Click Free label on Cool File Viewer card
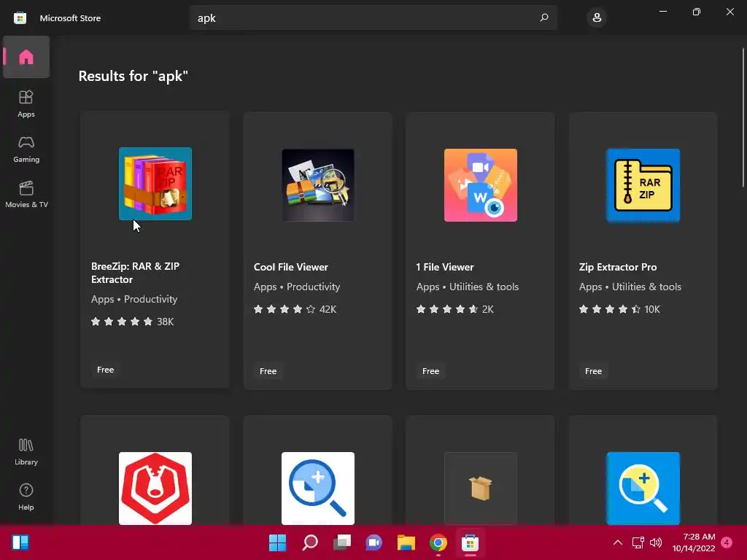 pyautogui.click(x=268, y=371)
